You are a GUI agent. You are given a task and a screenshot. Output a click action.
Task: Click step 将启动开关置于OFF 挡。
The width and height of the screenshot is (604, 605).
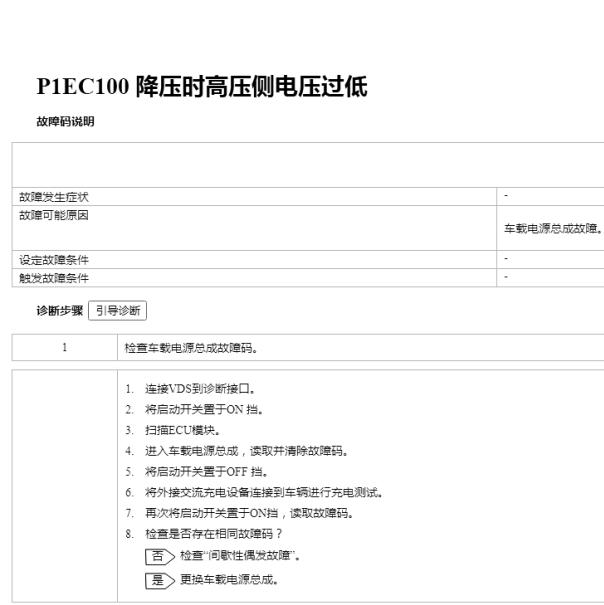pos(206,472)
